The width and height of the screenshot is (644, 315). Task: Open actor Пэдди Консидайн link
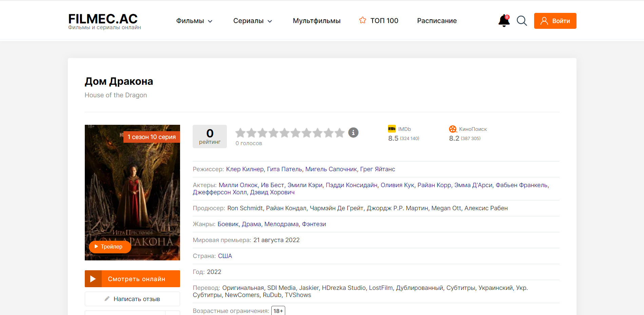click(x=351, y=185)
